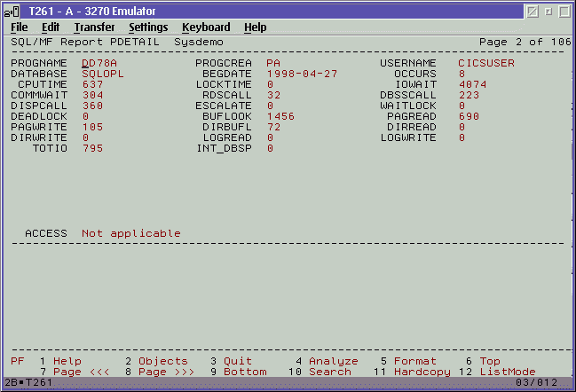The height and width of the screenshot is (392, 576).
Task: Click the PAGREAD value 690
Action: [469, 116]
